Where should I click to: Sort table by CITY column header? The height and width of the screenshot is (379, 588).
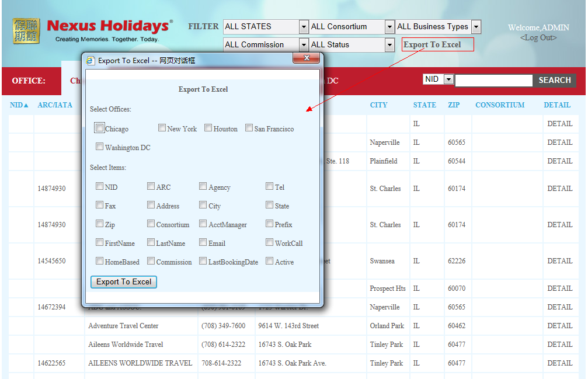point(379,105)
